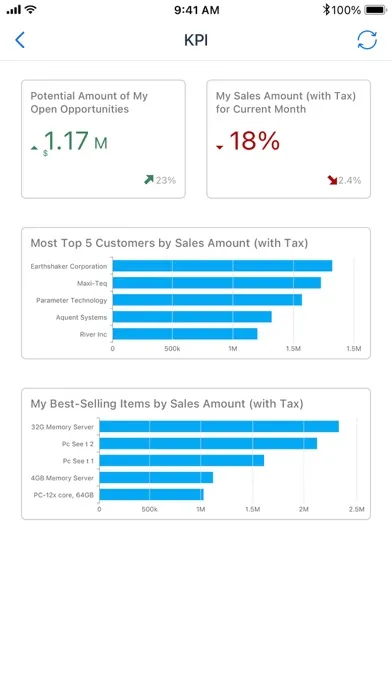Tap the back chevron icon

pos(20,40)
